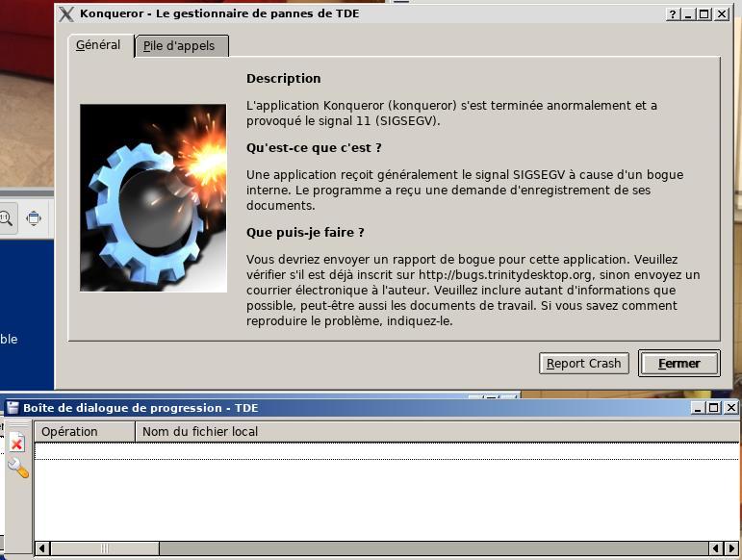Screen dimensions: 742x560
Task: Click the horizontal scrollbar thumb in progress dialog
Action: pos(105,548)
